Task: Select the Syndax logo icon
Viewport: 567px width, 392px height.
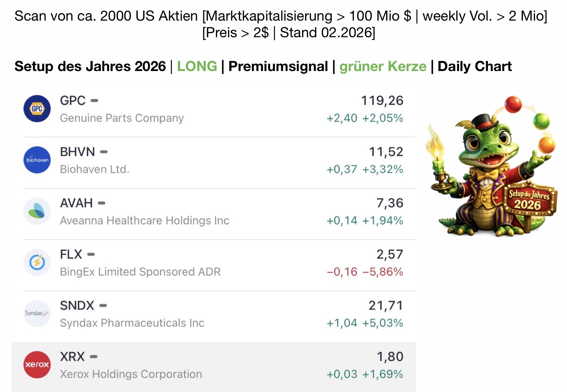Action: (37, 313)
